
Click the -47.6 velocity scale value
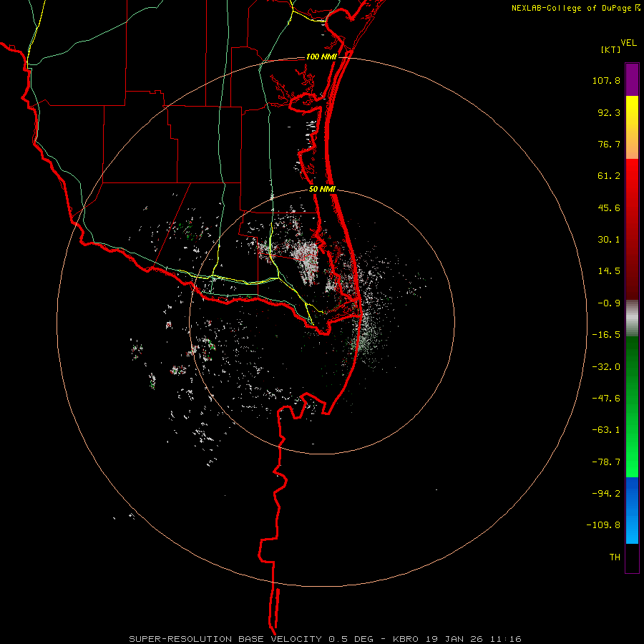pos(606,399)
